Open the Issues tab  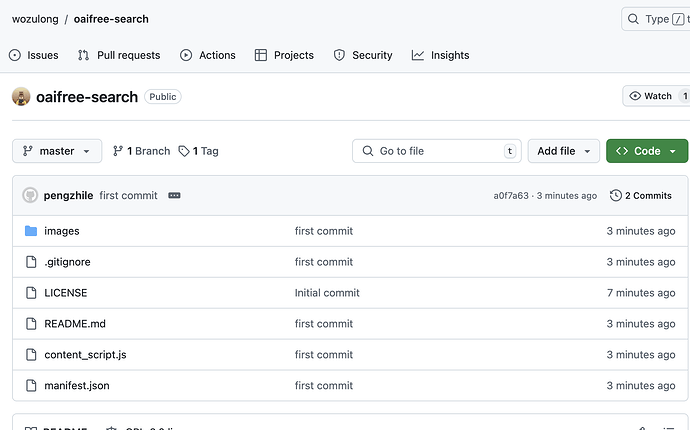33,55
